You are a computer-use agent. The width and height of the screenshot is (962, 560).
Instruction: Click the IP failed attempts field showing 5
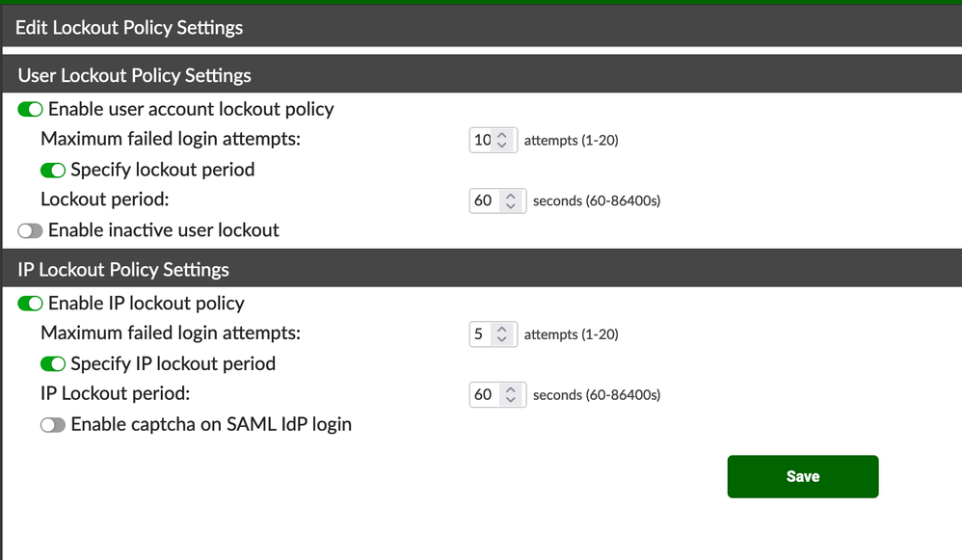coord(480,335)
